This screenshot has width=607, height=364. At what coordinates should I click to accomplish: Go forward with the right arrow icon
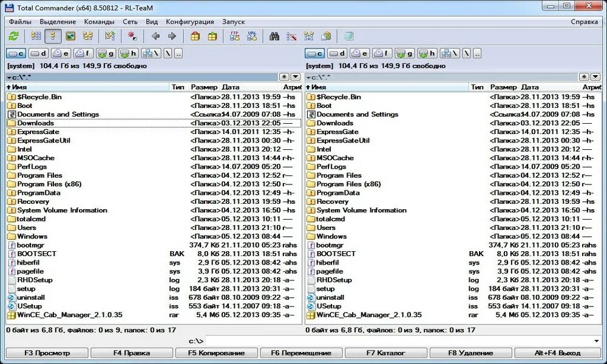tap(172, 36)
